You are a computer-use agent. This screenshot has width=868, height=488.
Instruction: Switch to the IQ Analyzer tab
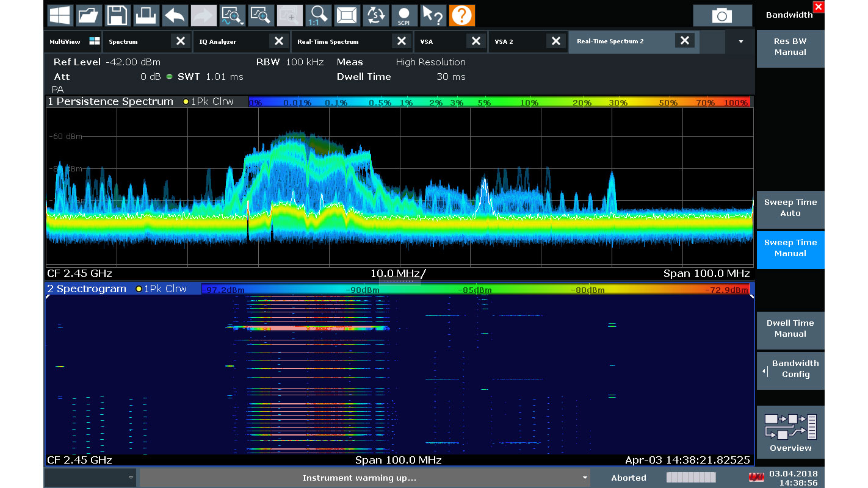(232, 41)
